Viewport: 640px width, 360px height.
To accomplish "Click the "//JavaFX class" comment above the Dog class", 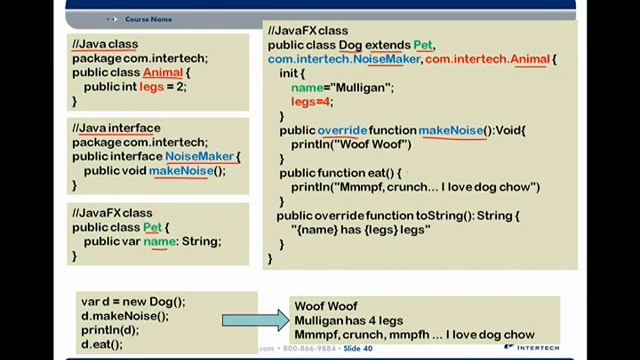I will (x=308, y=31).
